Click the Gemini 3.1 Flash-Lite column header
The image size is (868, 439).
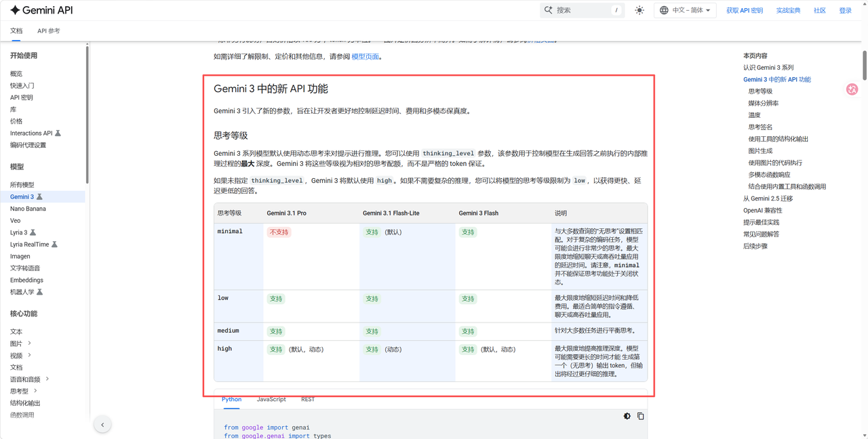pos(391,213)
